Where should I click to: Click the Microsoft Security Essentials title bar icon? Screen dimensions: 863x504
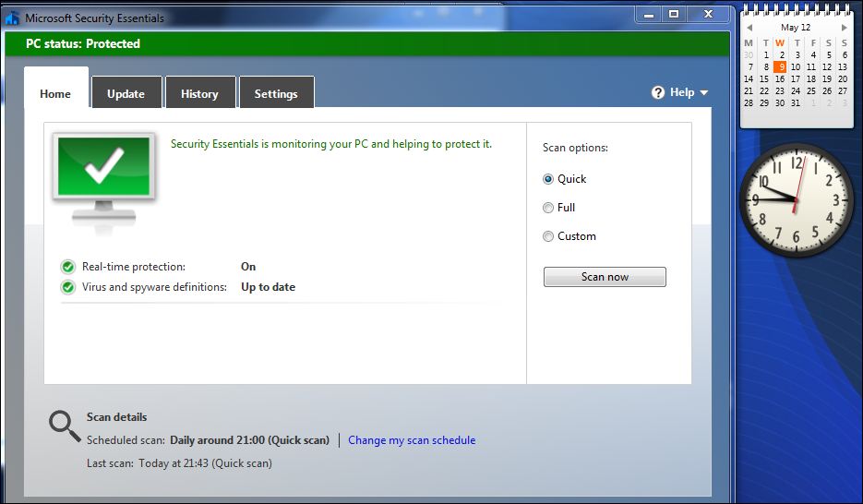click(13, 18)
